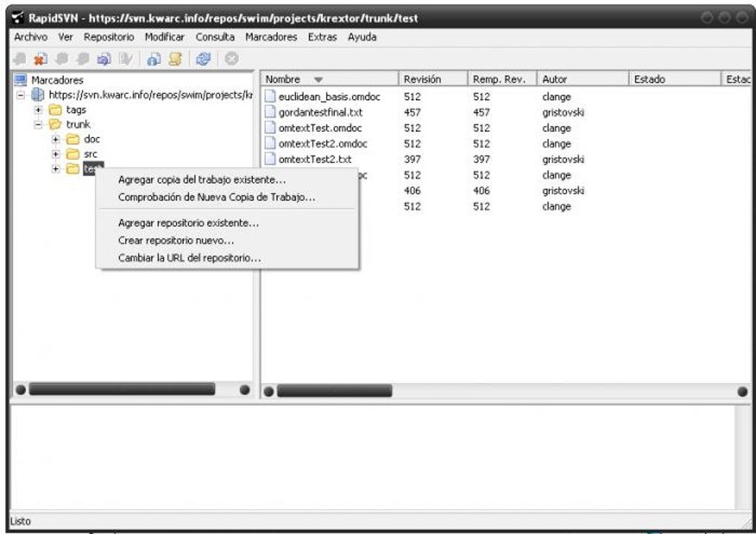Click the test folder icon

73,169
